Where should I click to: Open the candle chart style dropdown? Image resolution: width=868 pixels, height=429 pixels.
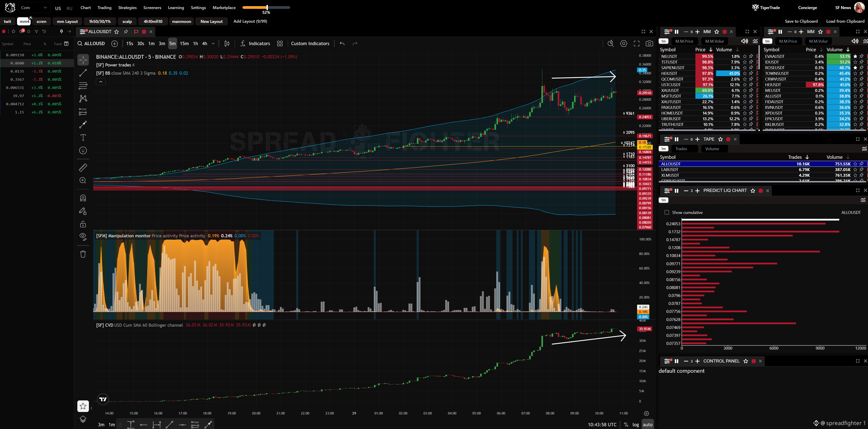click(x=227, y=44)
